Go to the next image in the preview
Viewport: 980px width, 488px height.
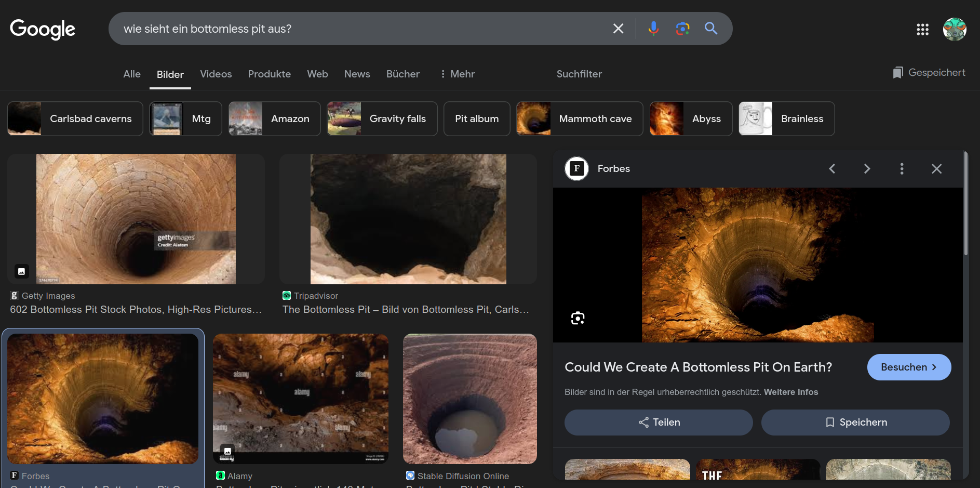click(x=867, y=169)
